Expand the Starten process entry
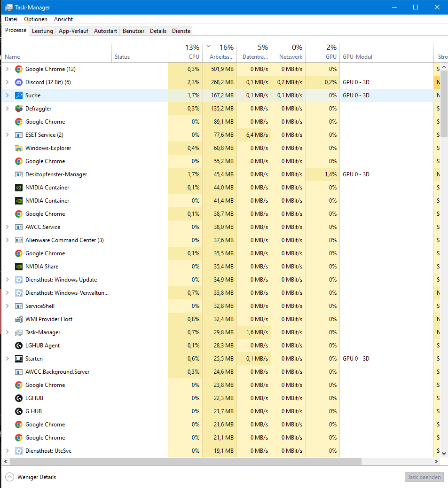448x488 pixels. 8,359
